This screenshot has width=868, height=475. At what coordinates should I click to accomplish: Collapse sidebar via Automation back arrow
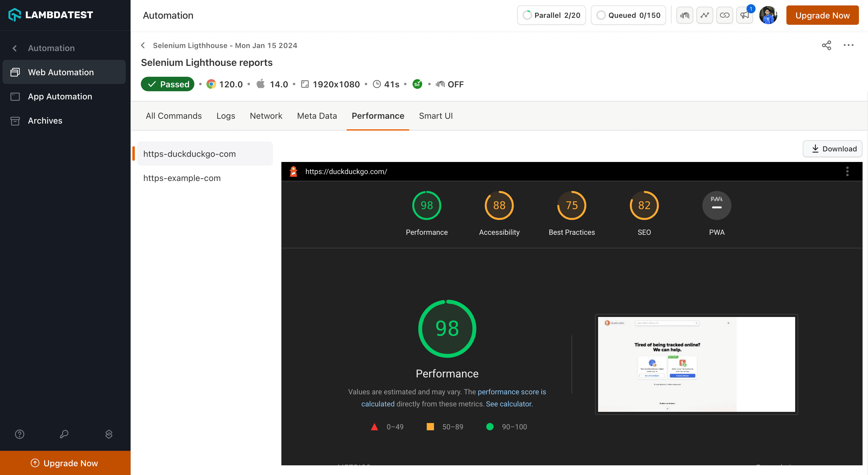pyautogui.click(x=15, y=48)
